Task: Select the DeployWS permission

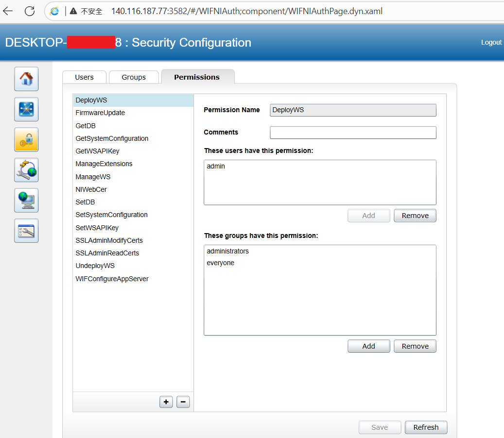Action: coord(133,100)
